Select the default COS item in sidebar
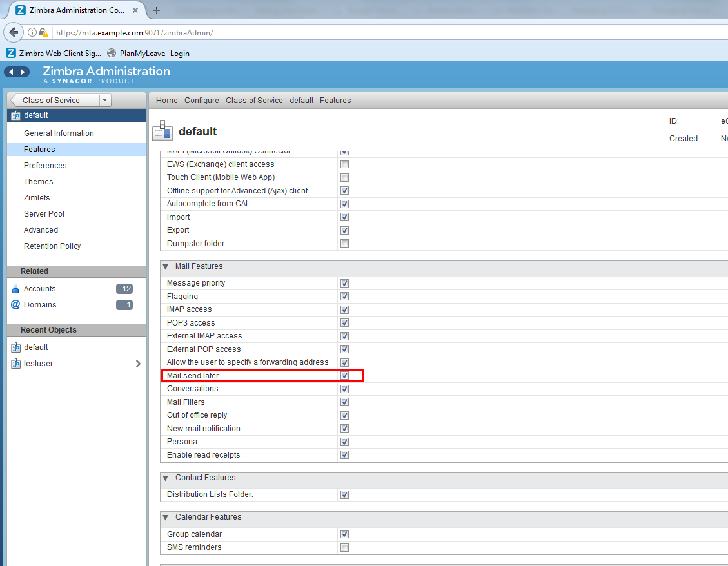This screenshot has height=566, width=728. 77,115
